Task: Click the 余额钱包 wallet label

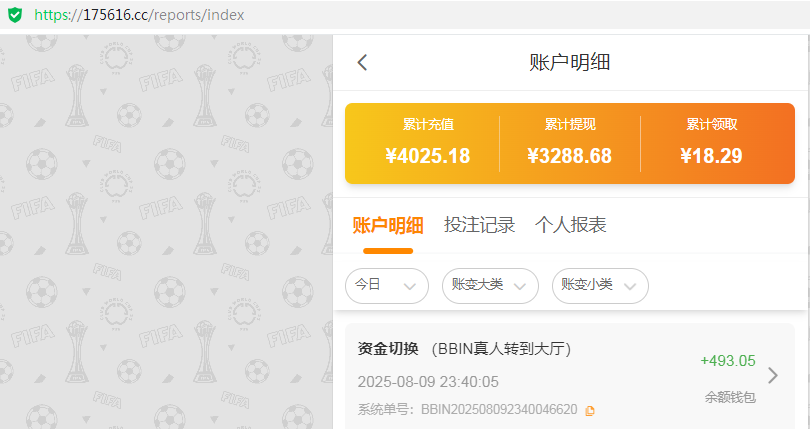Action: click(x=729, y=397)
